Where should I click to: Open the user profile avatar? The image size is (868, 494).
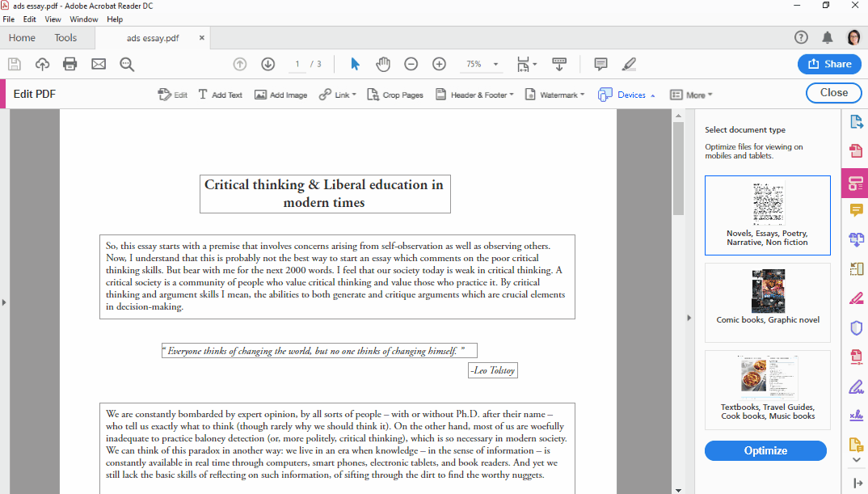[x=853, y=38]
